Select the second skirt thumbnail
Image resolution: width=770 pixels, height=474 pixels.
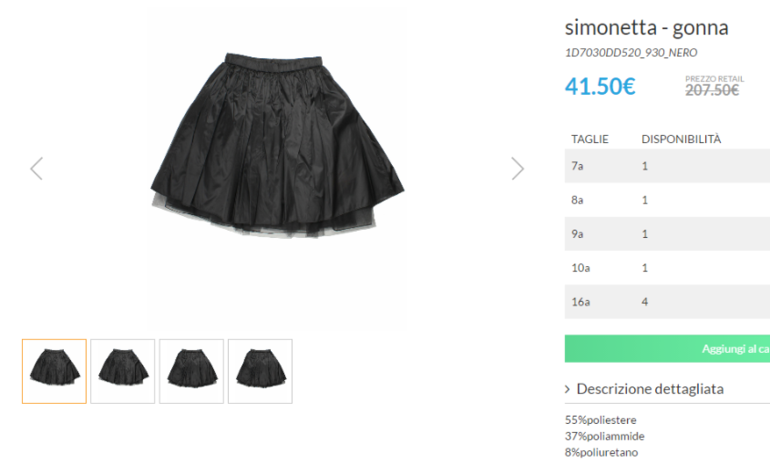click(122, 371)
